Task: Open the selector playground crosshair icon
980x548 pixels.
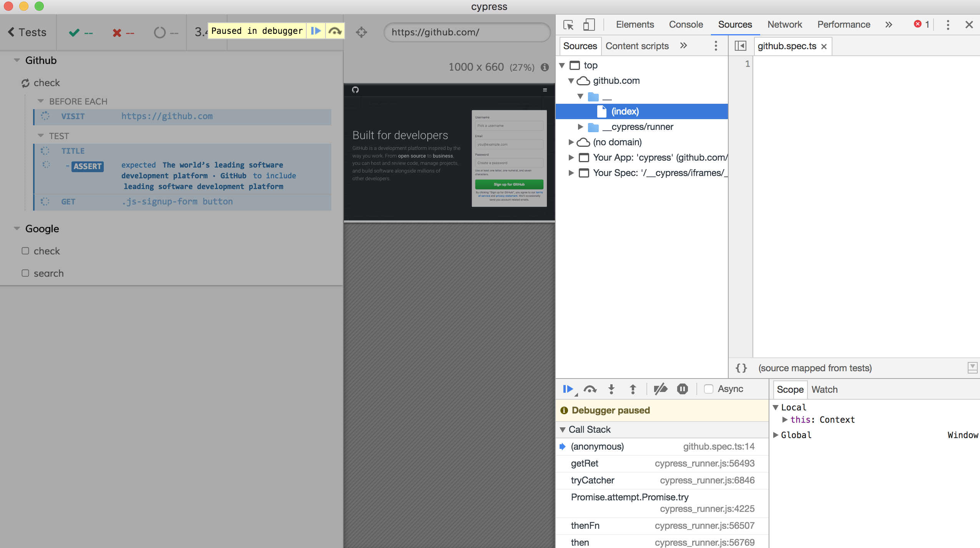Action: tap(361, 32)
